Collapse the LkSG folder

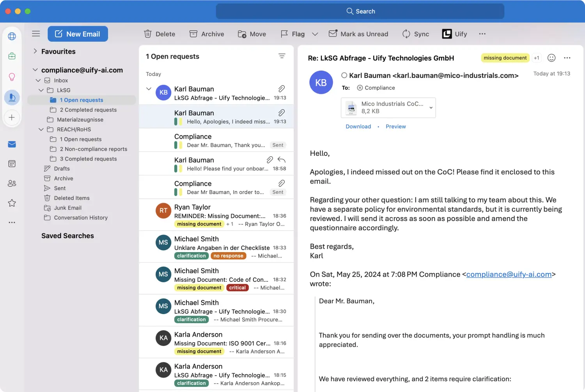(x=41, y=90)
